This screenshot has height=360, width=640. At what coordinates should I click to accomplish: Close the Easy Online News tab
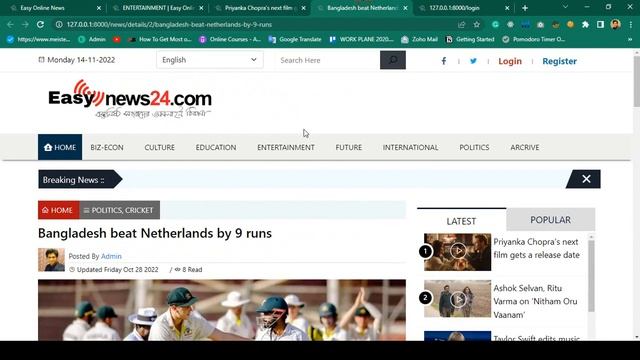pos(99,8)
